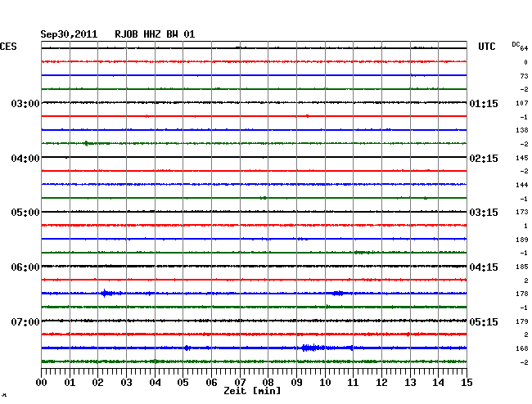This screenshot has height=404, width=532.
Task: Click the DC value 173
Action: point(522,212)
